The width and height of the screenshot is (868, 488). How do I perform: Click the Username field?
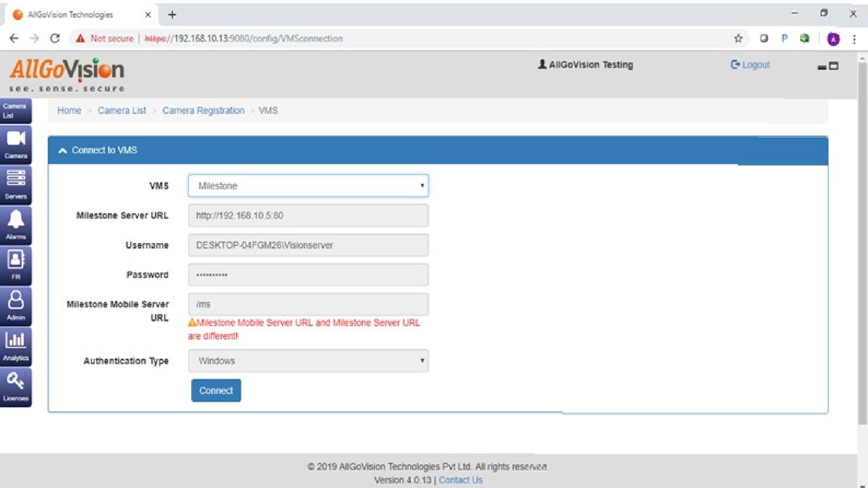click(308, 245)
